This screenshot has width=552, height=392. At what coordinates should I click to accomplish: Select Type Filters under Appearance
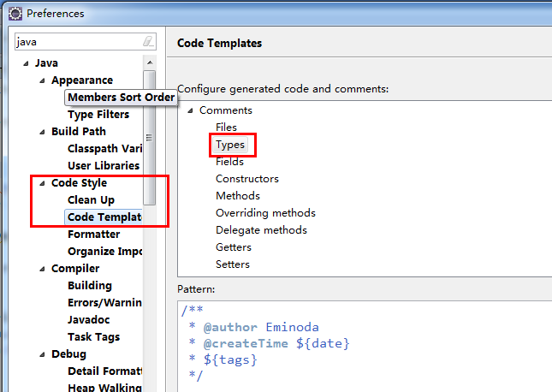(98, 115)
